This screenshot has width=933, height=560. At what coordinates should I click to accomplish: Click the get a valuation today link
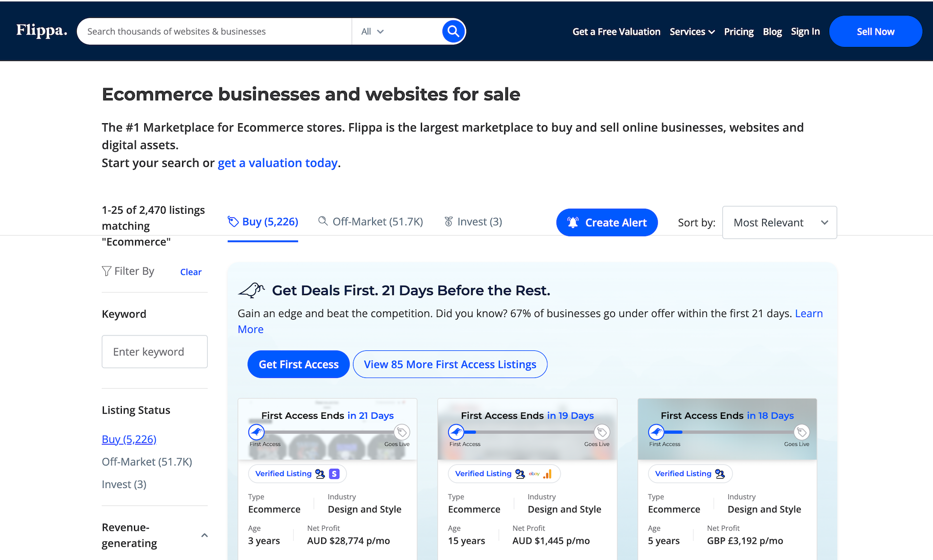click(x=277, y=163)
